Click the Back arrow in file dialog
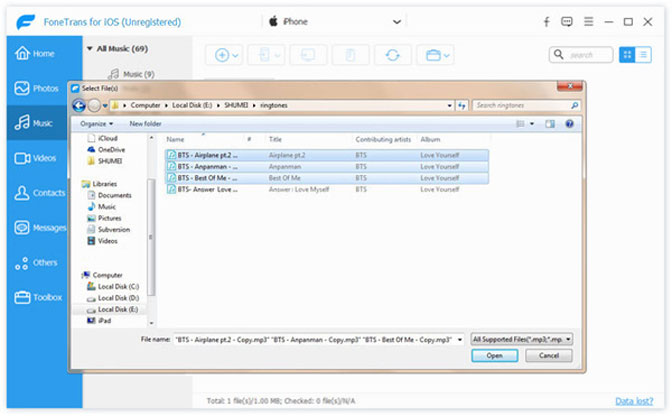Screen dimensions: 672x416 tap(79, 105)
